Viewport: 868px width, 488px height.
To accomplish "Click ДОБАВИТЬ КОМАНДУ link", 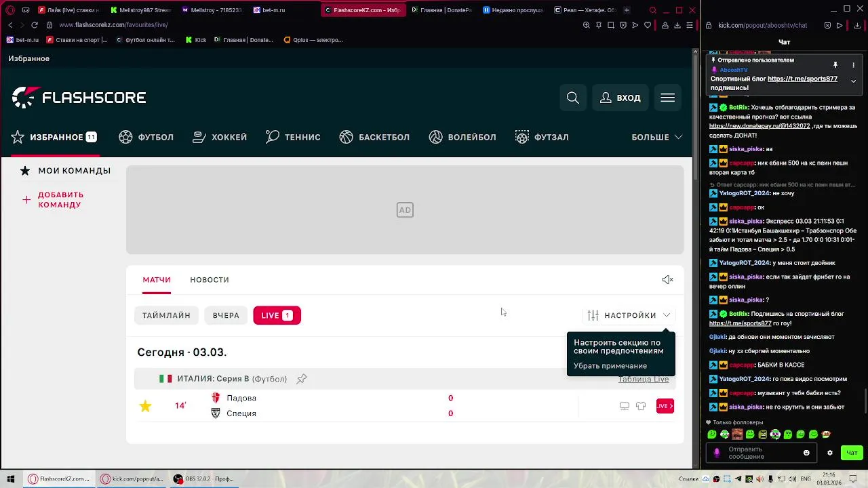I will pos(60,199).
